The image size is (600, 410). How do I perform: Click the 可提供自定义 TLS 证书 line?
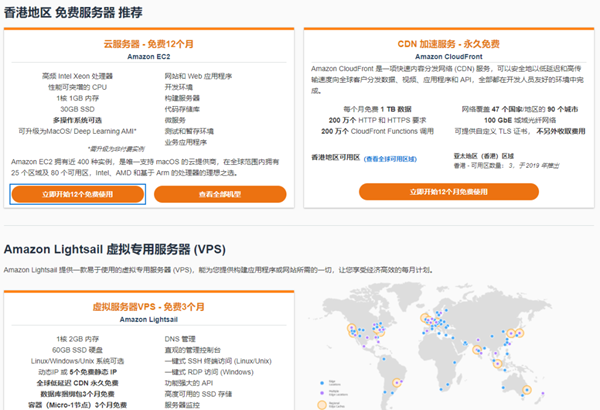(520, 131)
